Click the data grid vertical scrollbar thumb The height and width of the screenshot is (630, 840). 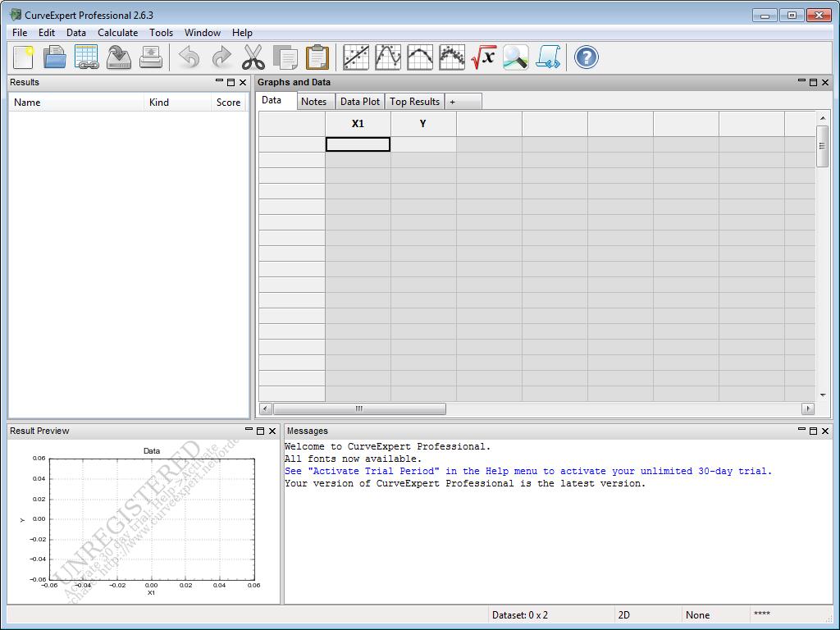(822, 146)
